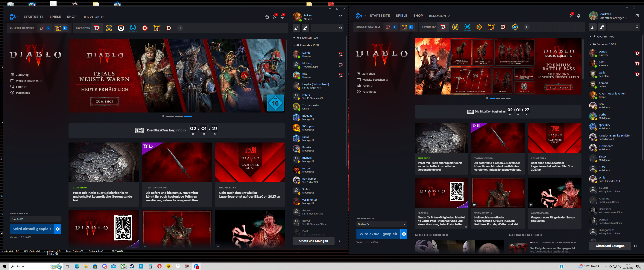This screenshot has height=270, width=644.
Task: Pause the carousel in left Diablo IV banner
Action: (163, 116)
